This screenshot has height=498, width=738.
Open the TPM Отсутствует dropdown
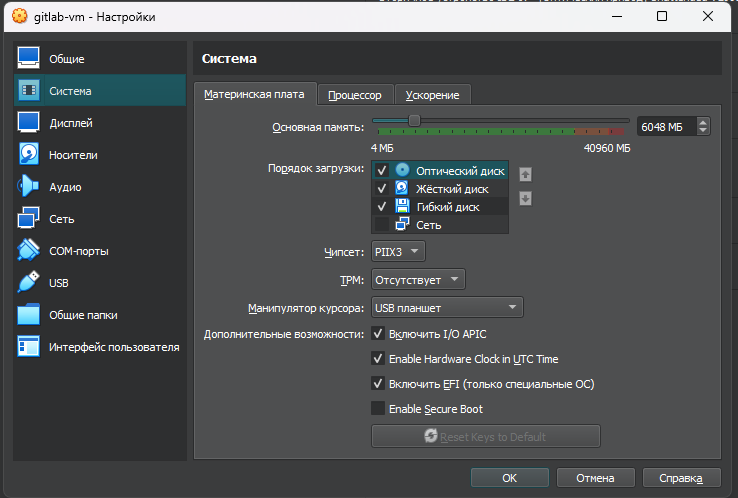coord(418,280)
